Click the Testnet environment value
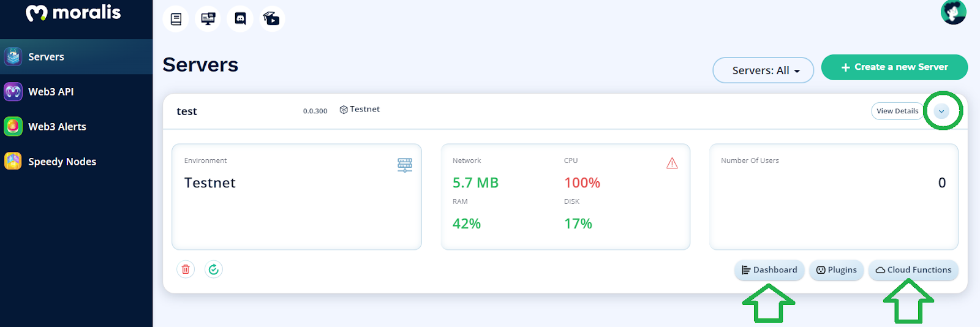 pos(210,182)
